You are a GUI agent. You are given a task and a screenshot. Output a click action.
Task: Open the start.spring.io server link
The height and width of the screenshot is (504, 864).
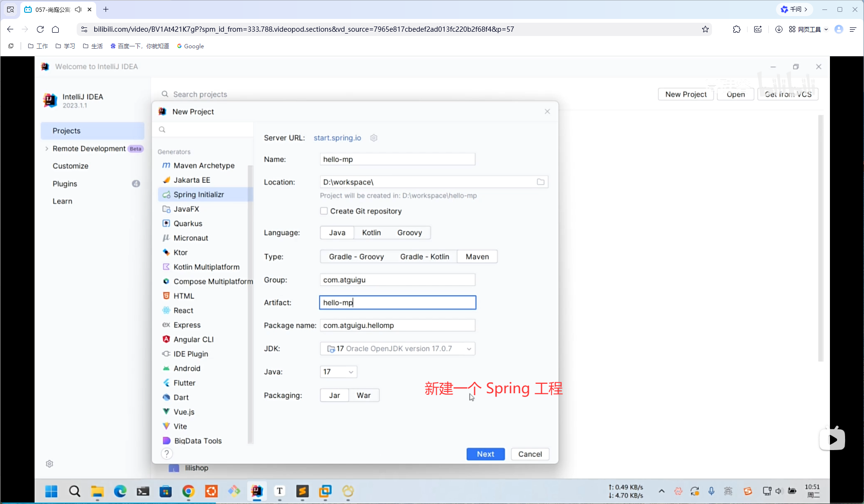[x=337, y=138]
